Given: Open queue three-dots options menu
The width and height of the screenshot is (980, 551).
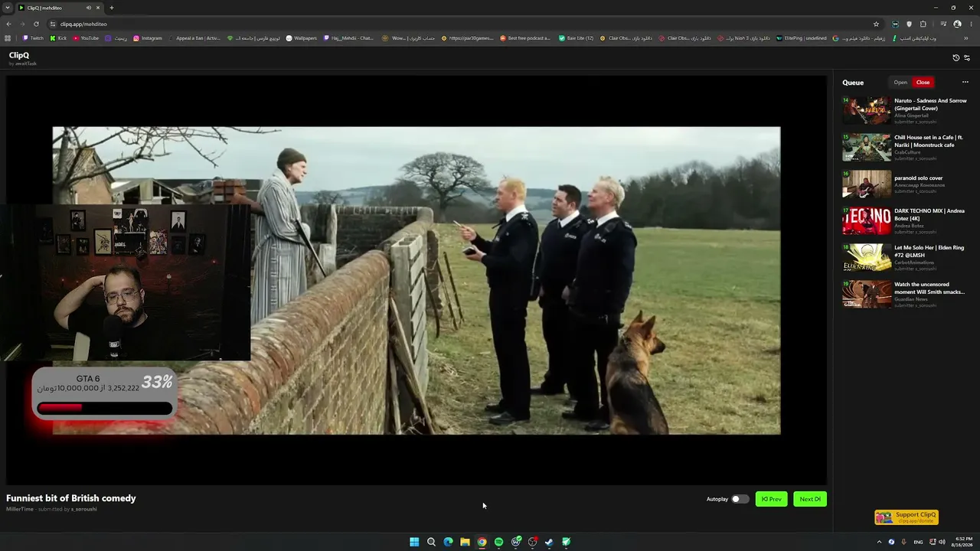Looking at the screenshot, I should [965, 82].
